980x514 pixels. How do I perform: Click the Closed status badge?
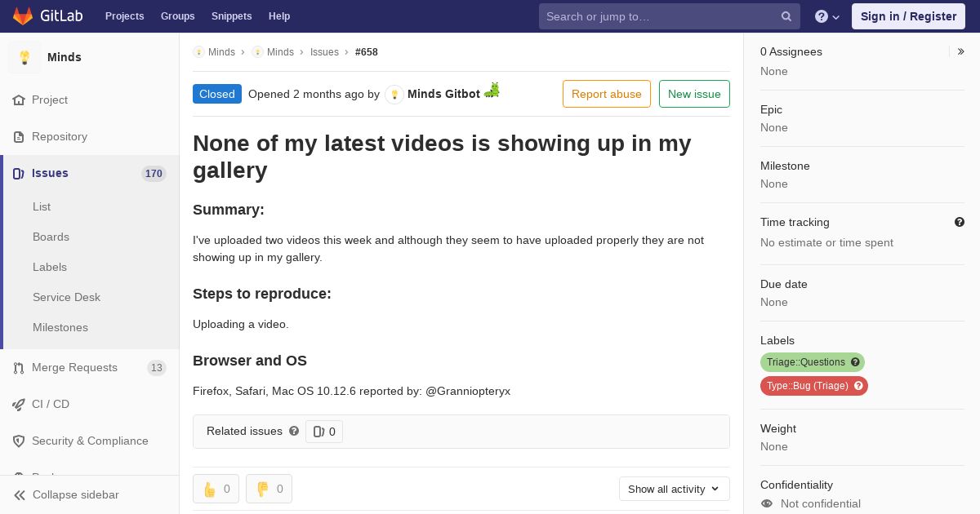217,94
